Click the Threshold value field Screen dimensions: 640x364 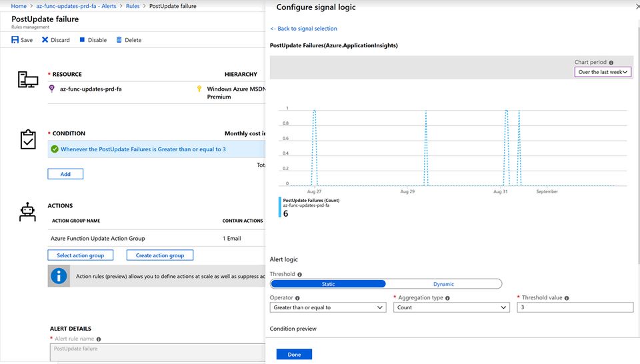(575, 307)
